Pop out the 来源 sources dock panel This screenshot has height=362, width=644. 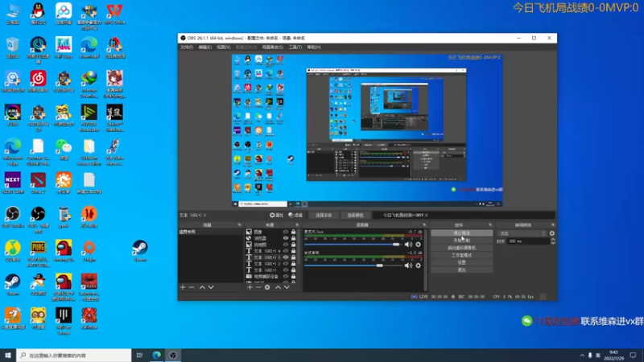coord(297,225)
